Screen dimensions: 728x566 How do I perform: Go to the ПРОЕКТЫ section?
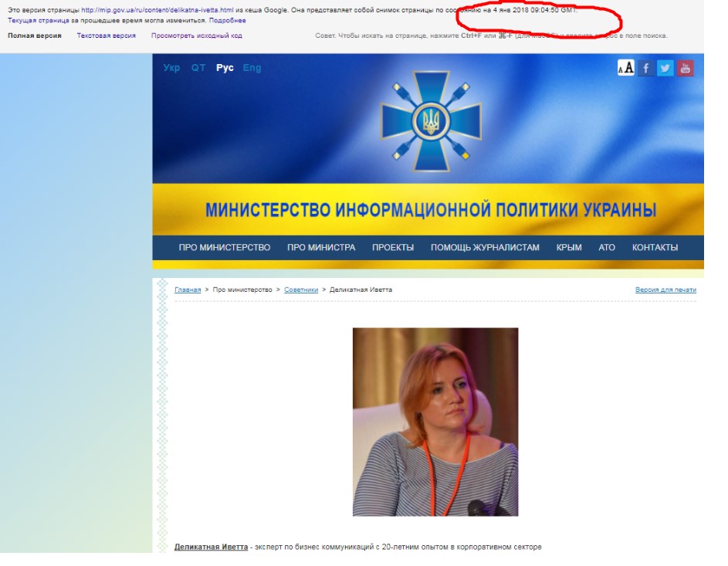coord(393,248)
